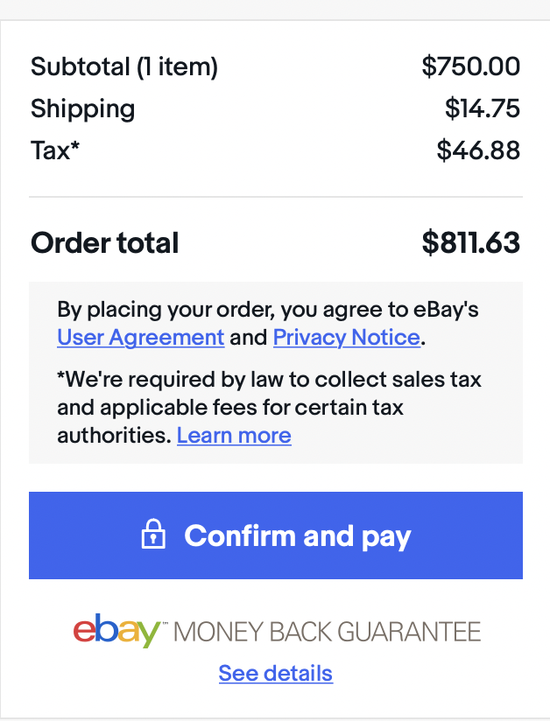550x721 pixels.
Task: Click the padlock icon on pay button
Action: (153, 534)
